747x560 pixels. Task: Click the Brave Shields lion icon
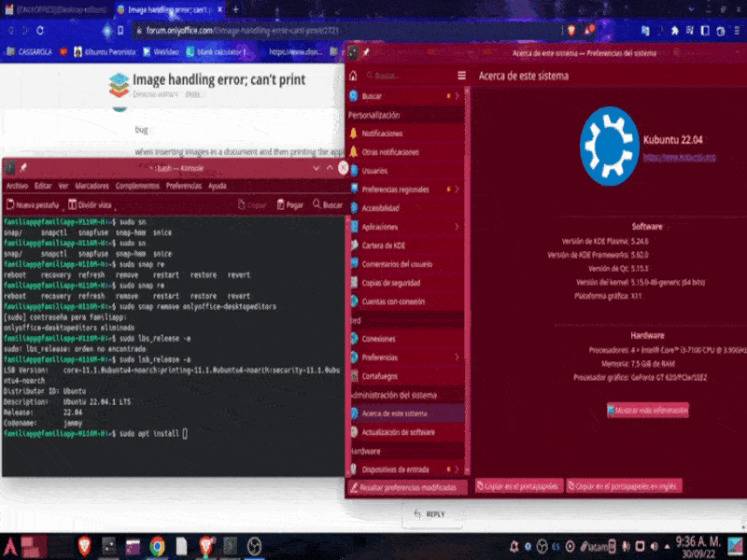coord(571,31)
